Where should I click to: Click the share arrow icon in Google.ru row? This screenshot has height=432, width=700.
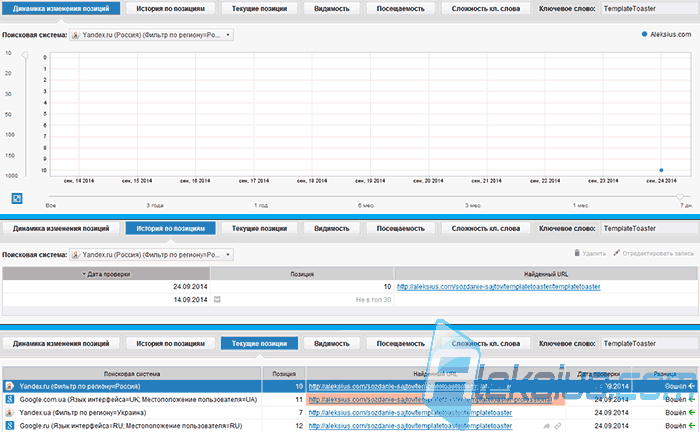click(x=547, y=426)
